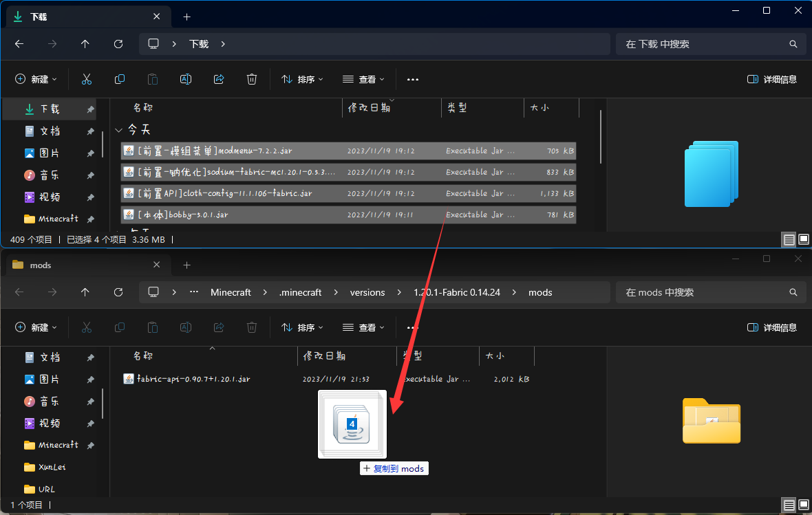The image size is (812, 515).
Task: Open the 排序 sort dropdown in top window
Action: [302, 79]
